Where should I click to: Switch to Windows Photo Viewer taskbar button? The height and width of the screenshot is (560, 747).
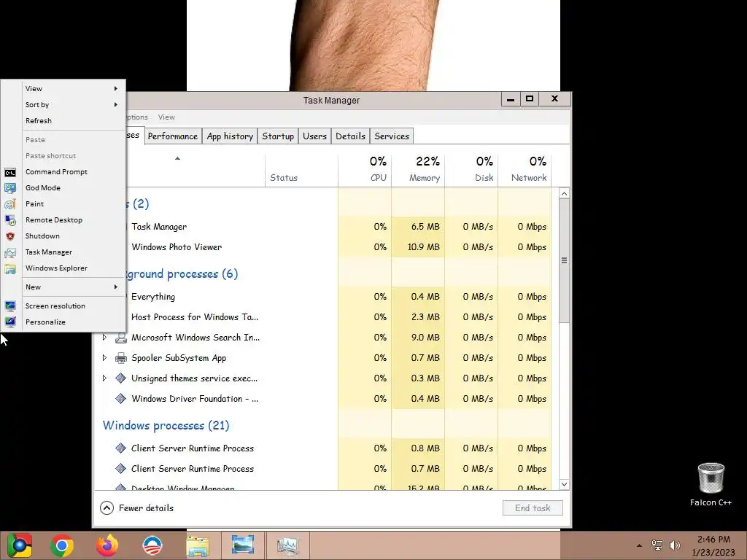[x=243, y=545]
